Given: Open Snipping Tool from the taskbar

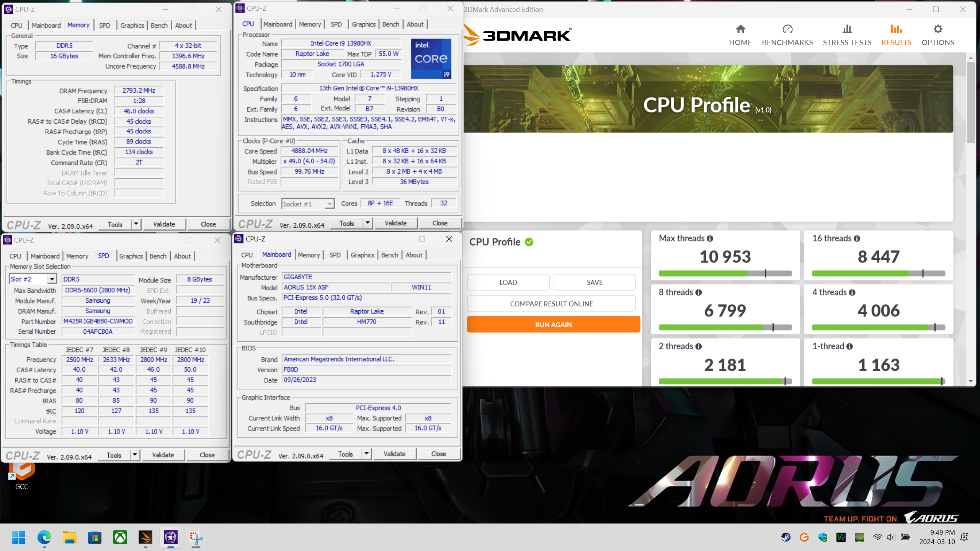Looking at the screenshot, I should [x=196, y=537].
